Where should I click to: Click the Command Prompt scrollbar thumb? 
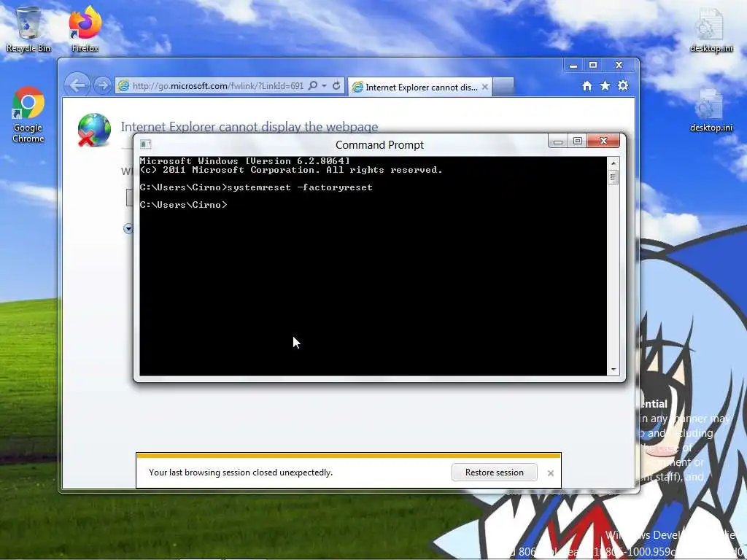pos(613,178)
